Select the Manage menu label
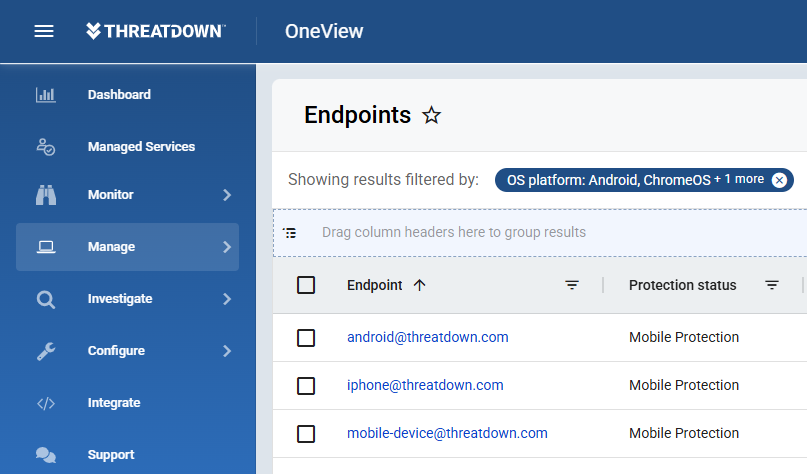Viewport: 807px width, 474px height. [112, 247]
